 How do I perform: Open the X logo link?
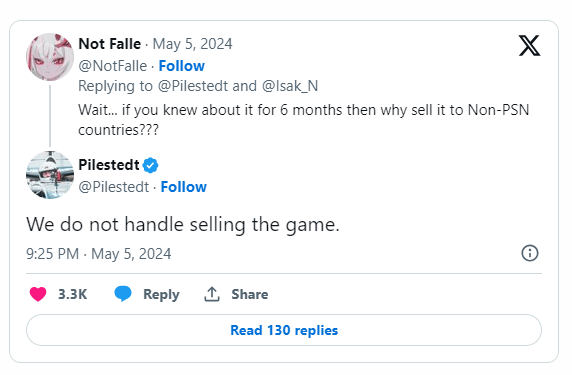point(529,46)
